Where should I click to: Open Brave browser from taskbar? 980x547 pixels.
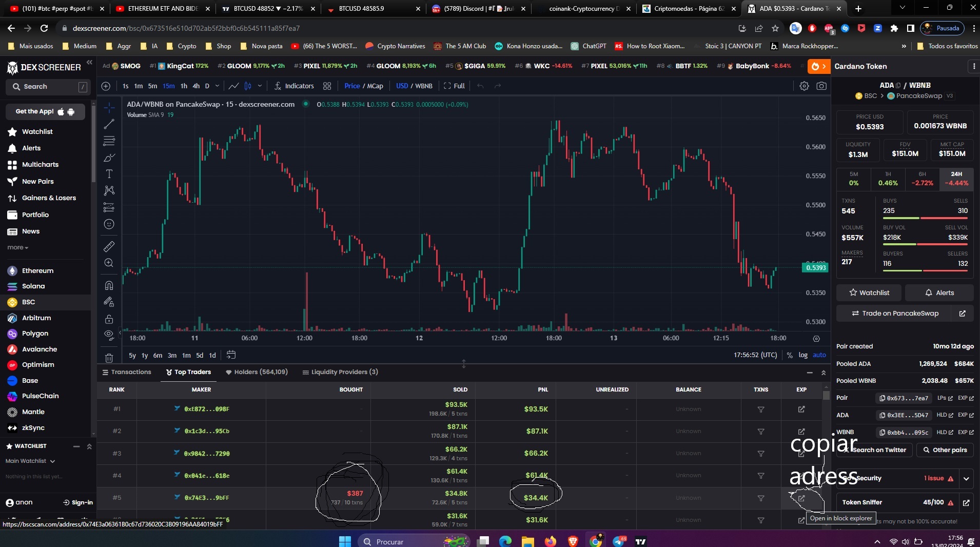click(x=573, y=541)
